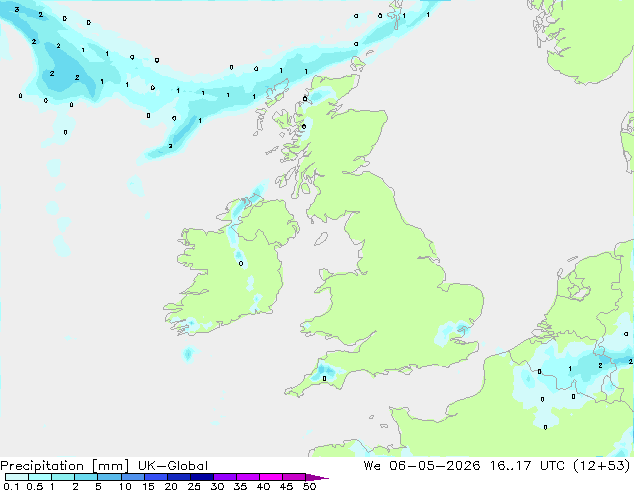The width and height of the screenshot is (634, 490).
Task: Click the '(12+53)' forecast offset text
Action: tap(602, 466)
